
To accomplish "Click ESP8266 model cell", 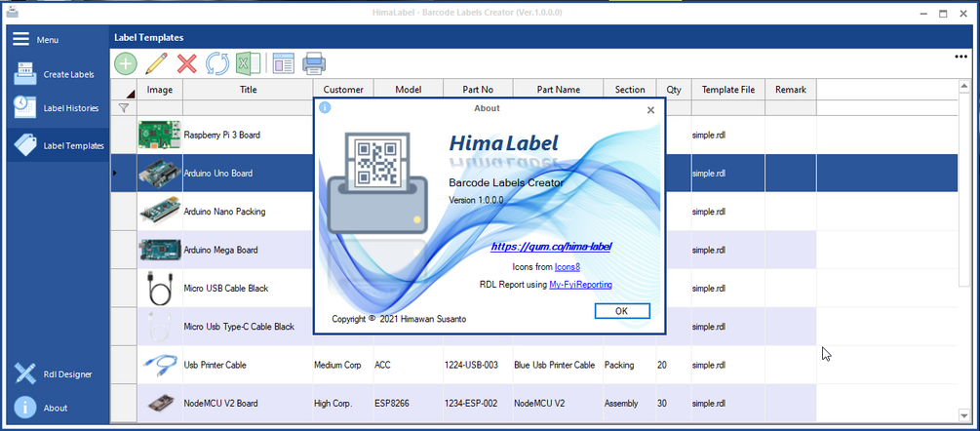I will [409, 404].
